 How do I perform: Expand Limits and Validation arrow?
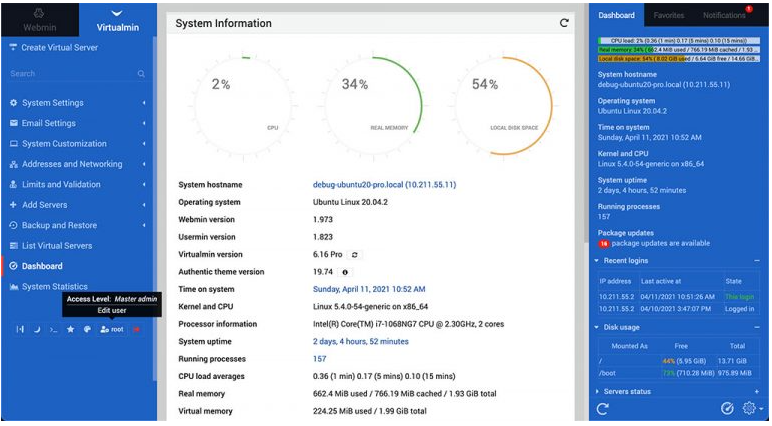(144, 185)
